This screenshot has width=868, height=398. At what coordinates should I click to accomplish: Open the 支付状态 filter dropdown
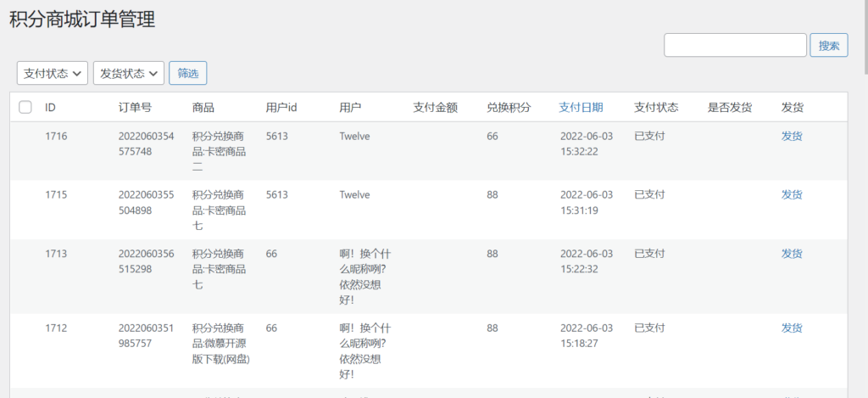pyautogui.click(x=53, y=73)
